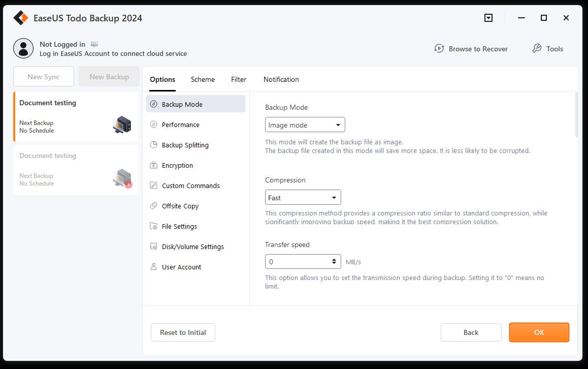Open File Settings section
This screenshot has height=369, width=588.
coord(196,226)
